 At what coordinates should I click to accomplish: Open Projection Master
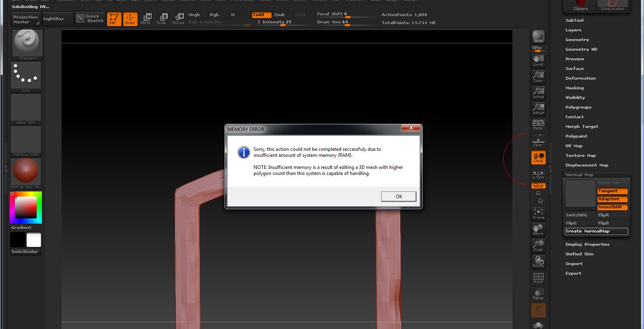(25, 19)
